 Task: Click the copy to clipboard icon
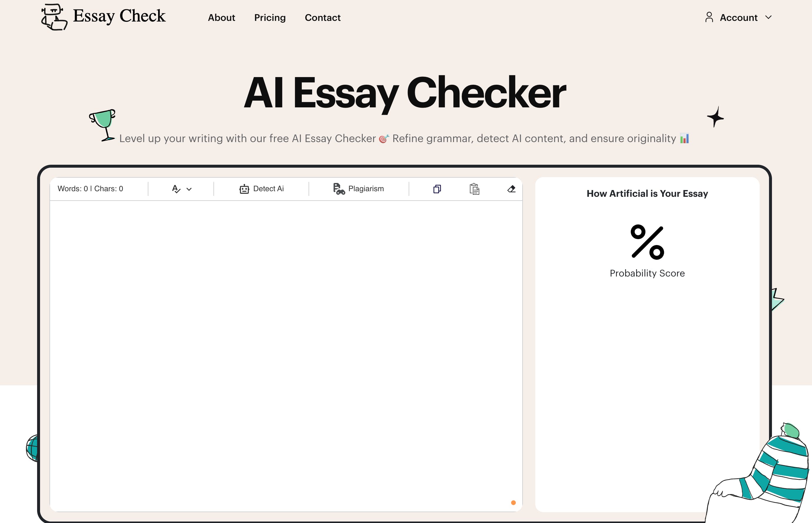[438, 189]
